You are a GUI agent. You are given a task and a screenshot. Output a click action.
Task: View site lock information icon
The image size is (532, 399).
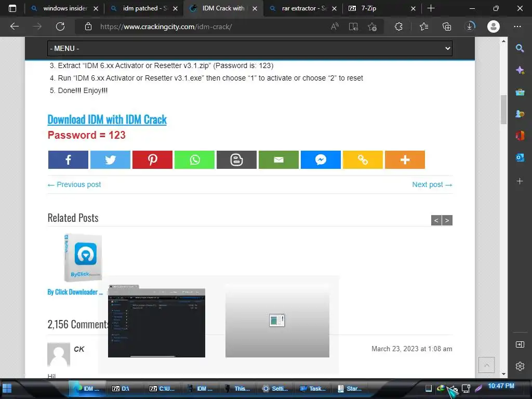tap(88, 26)
